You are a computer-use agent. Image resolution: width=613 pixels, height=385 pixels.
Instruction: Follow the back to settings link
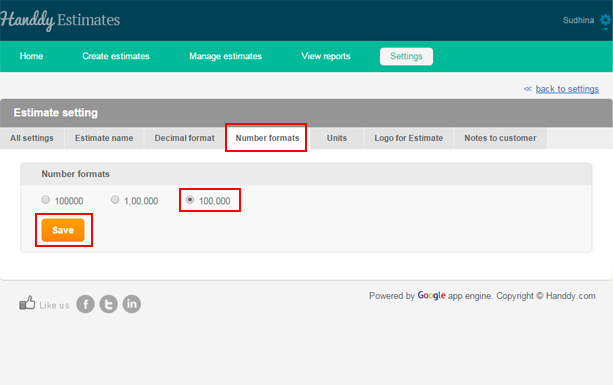click(x=567, y=89)
